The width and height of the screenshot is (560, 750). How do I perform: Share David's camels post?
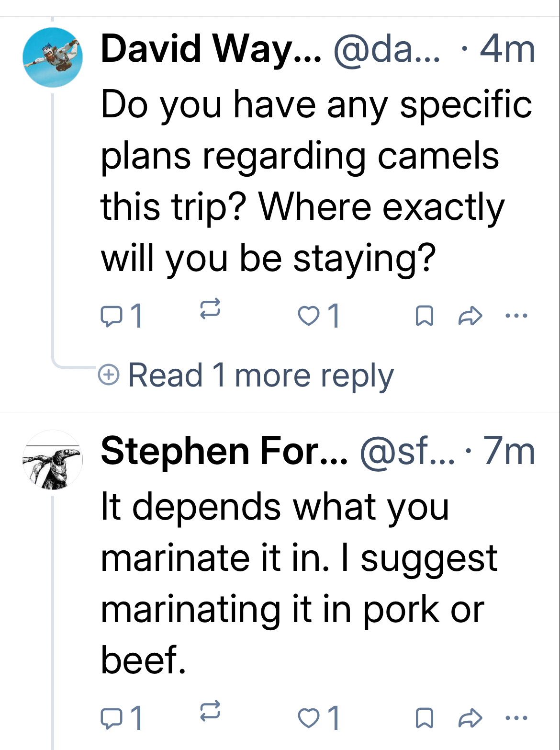click(x=470, y=316)
